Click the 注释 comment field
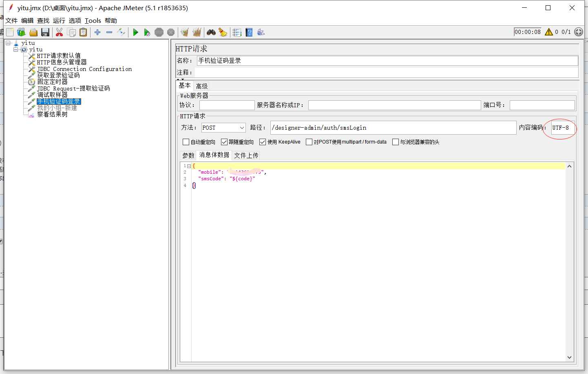Image resolution: width=588 pixels, height=374 pixels. point(387,72)
